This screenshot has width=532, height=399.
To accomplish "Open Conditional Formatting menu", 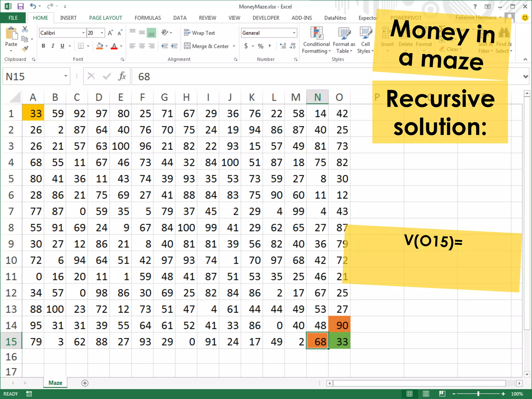I will point(316,40).
